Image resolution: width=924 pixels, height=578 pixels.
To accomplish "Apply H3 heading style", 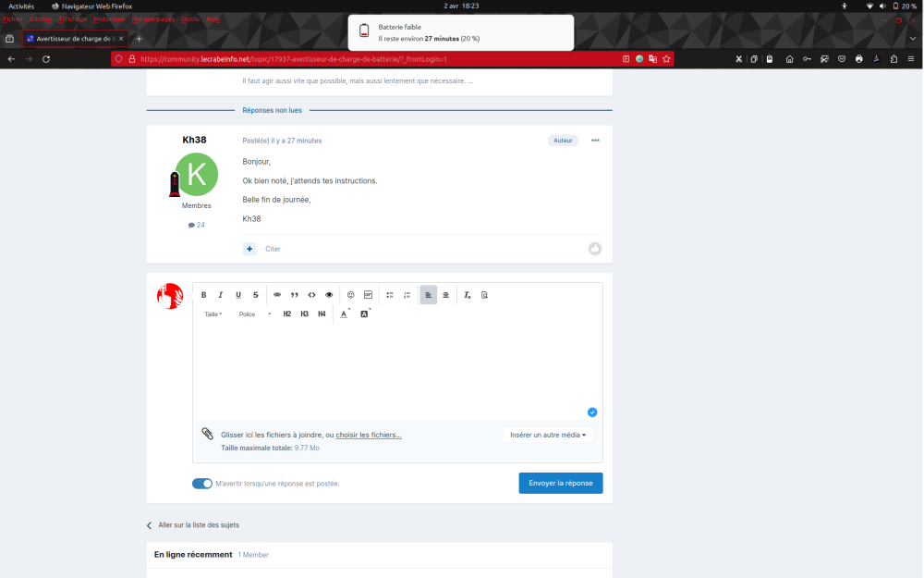I will click(x=304, y=314).
